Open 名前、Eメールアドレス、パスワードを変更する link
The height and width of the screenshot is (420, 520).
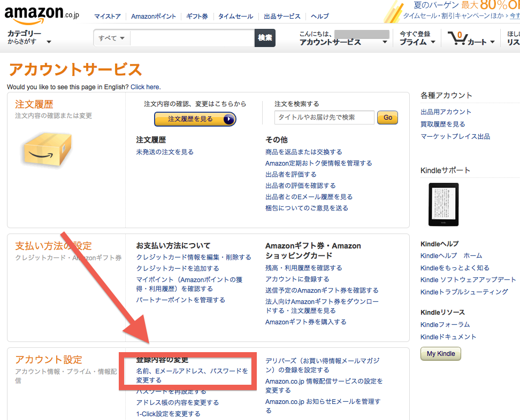pyautogui.click(x=192, y=375)
